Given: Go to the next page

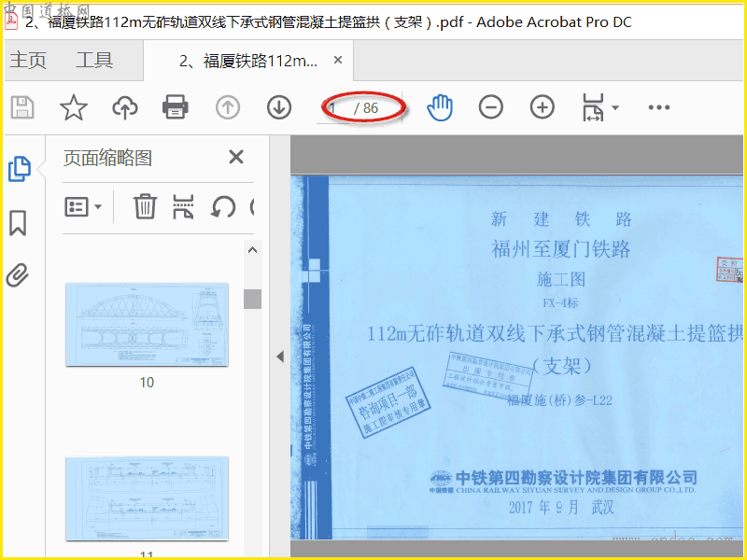Looking at the screenshot, I should (279, 107).
